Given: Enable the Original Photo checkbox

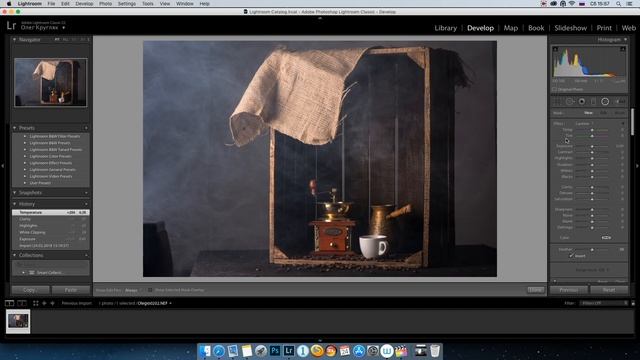Looking at the screenshot, I should (x=555, y=89).
